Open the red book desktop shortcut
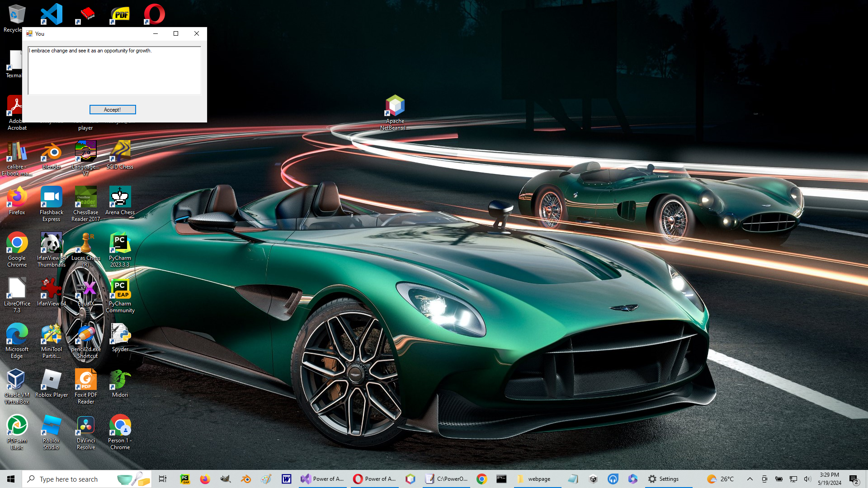The width and height of the screenshot is (868, 488). 86,14
